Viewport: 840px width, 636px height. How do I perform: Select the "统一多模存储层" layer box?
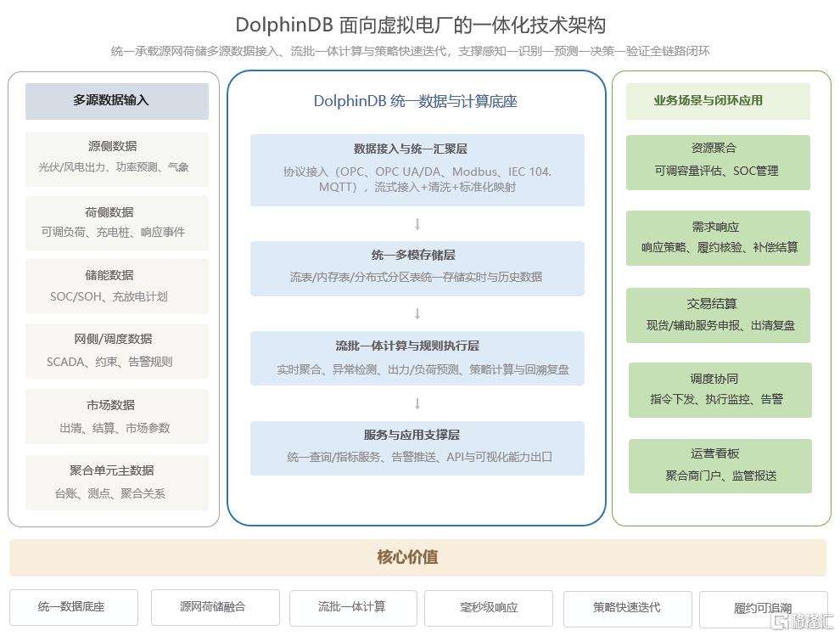coord(417,268)
